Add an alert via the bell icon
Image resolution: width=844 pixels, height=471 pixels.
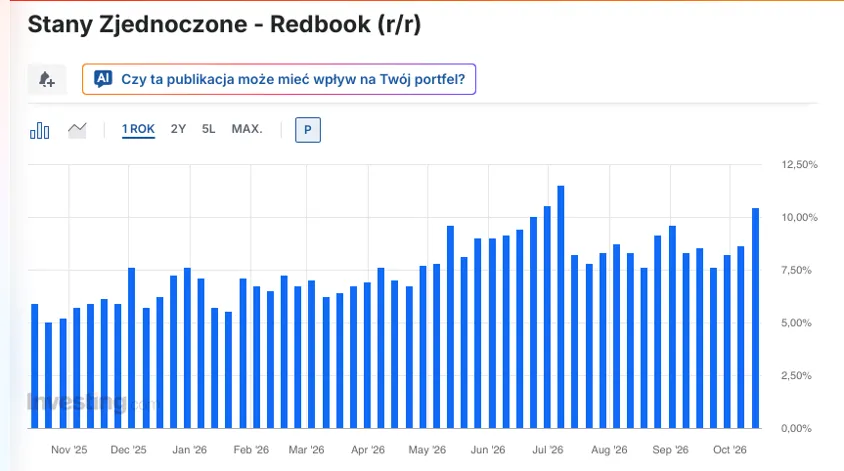[47, 80]
